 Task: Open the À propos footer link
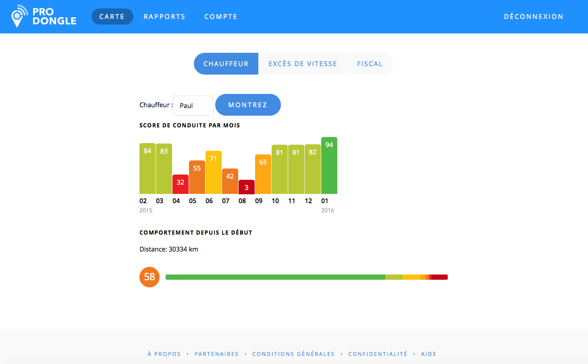tap(164, 354)
